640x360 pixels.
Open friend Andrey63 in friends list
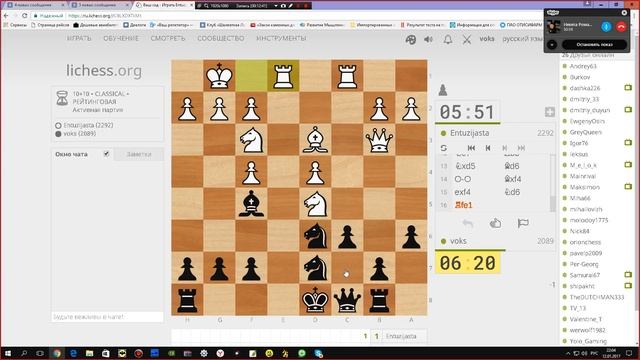tap(582, 66)
